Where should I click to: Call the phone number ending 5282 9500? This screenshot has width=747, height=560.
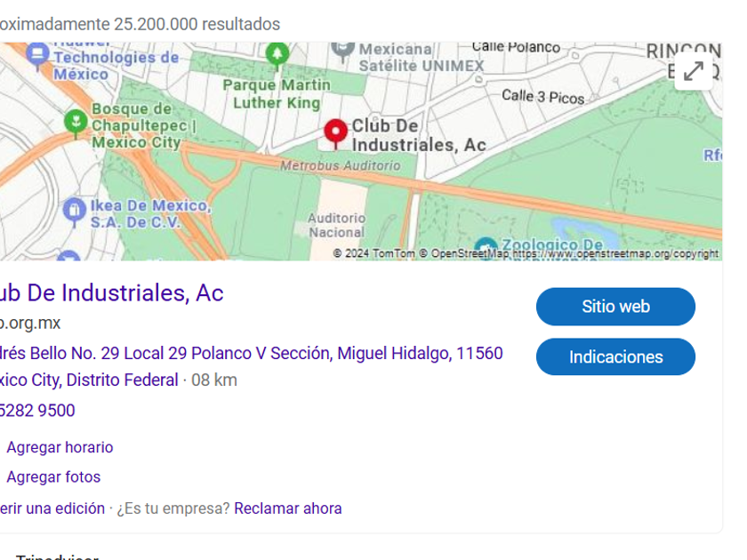[x=37, y=411]
